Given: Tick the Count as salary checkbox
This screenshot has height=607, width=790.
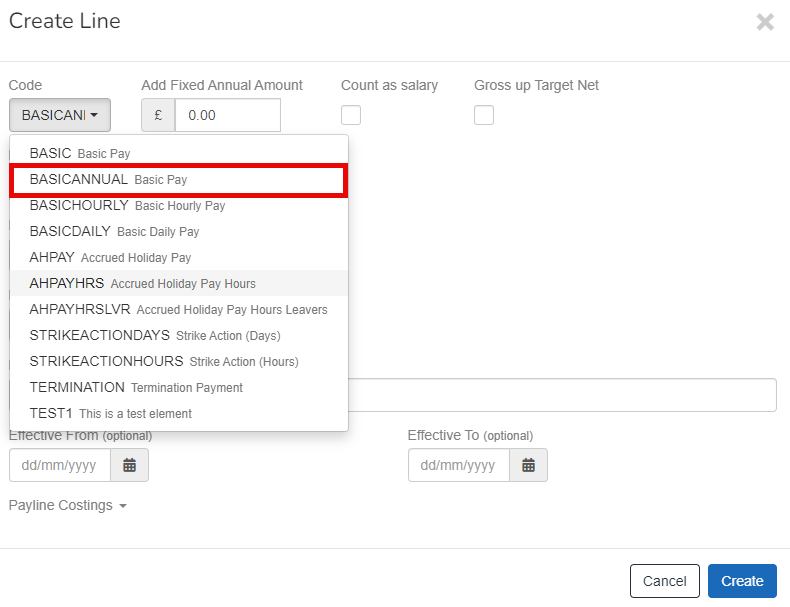Looking at the screenshot, I should pos(351,115).
